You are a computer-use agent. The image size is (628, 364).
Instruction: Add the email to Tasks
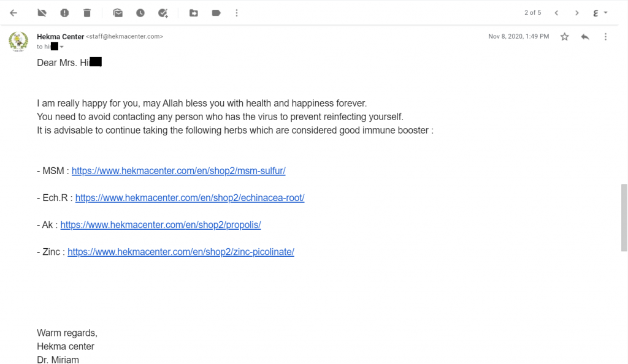coord(163,13)
